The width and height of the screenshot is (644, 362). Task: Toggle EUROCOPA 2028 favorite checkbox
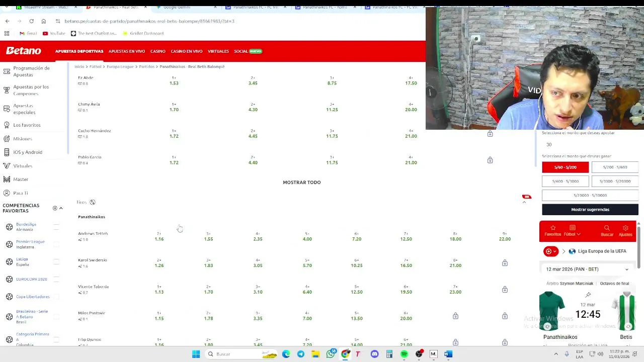(56, 279)
